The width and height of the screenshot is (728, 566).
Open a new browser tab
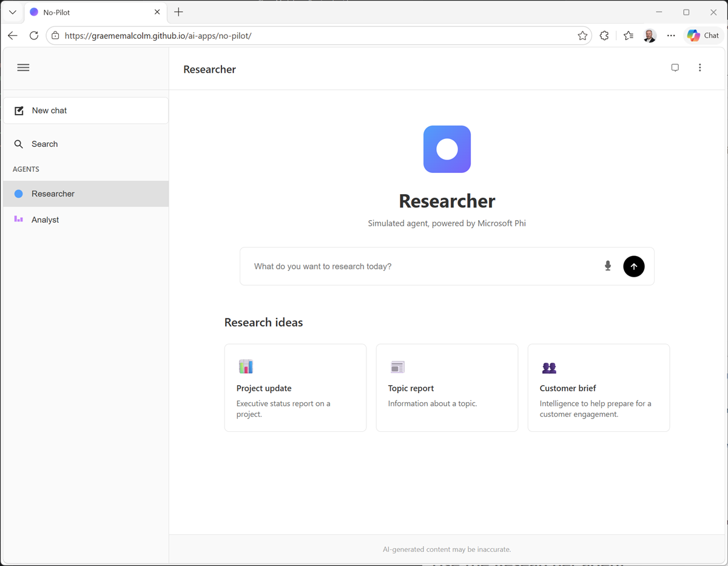(x=178, y=12)
